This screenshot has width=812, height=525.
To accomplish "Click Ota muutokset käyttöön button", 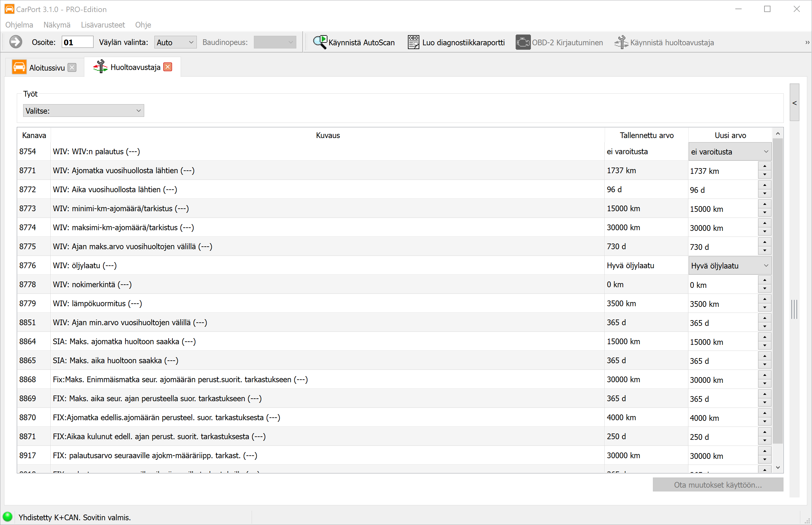I will [718, 485].
